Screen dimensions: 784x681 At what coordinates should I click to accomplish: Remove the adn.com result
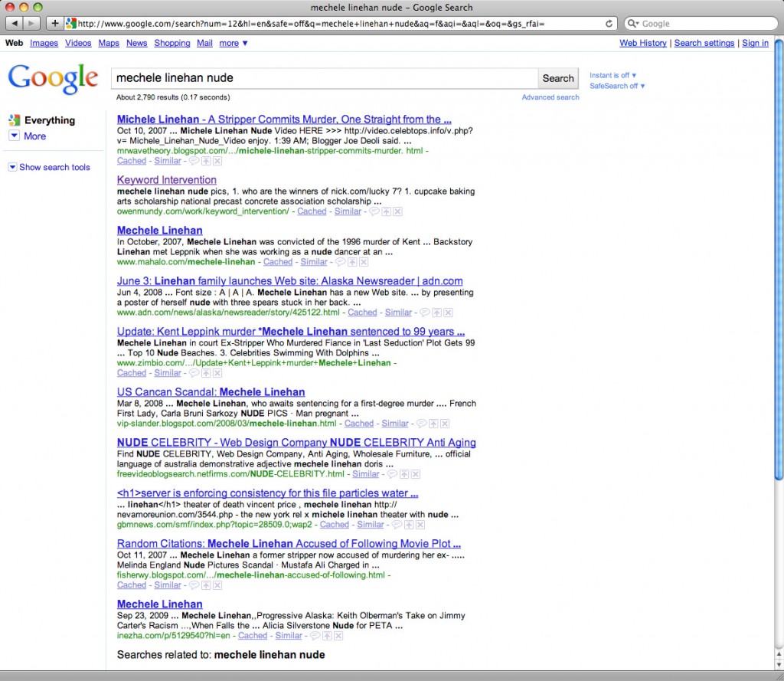pos(449,313)
